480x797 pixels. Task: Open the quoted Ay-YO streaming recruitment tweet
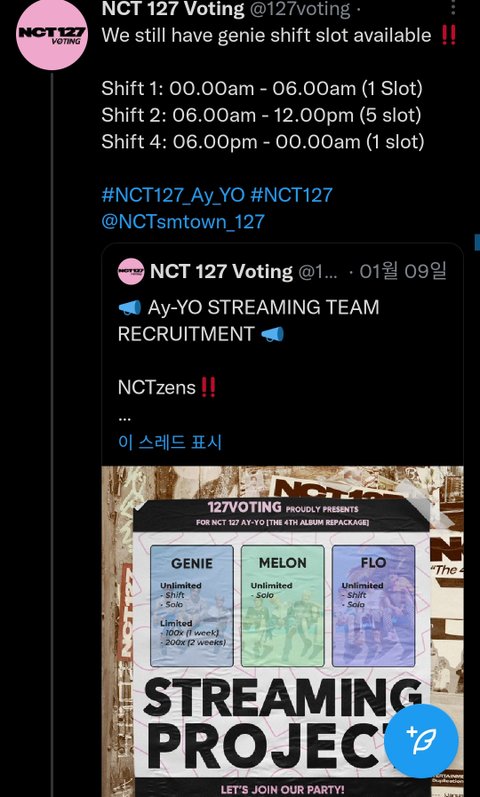[x=282, y=354]
